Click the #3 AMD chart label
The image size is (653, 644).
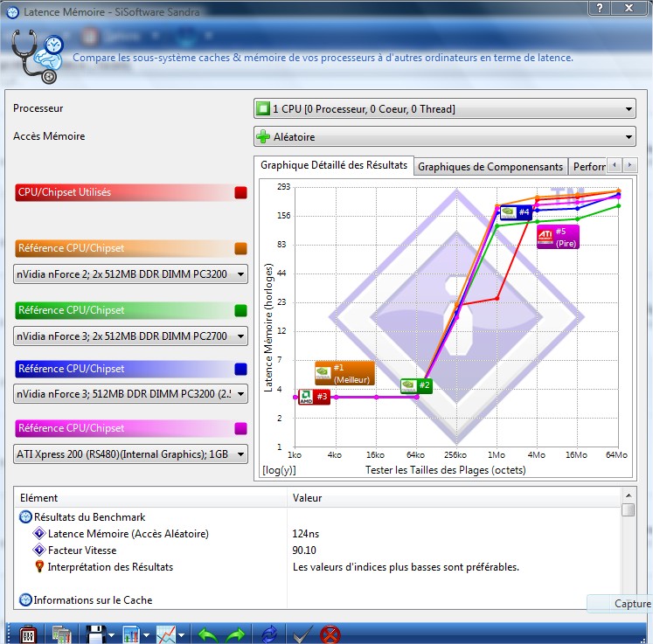(x=314, y=397)
